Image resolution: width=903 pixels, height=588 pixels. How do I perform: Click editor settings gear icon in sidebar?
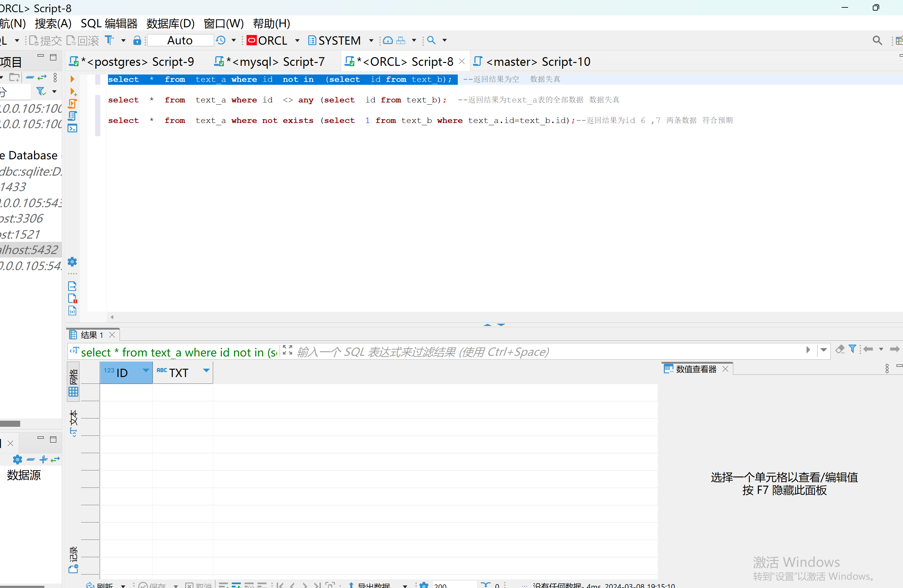pos(72,262)
